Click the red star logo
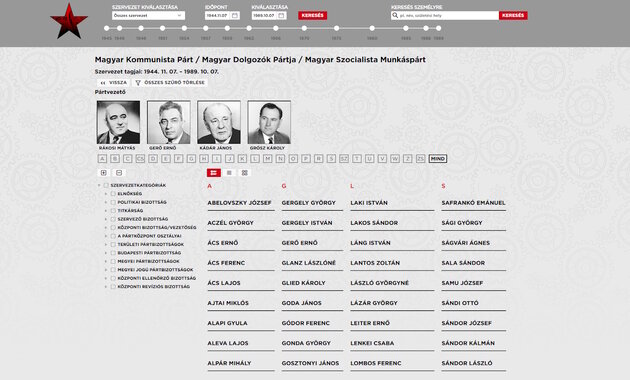The width and height of the screenshot is (630, 380). click(69, 21)
